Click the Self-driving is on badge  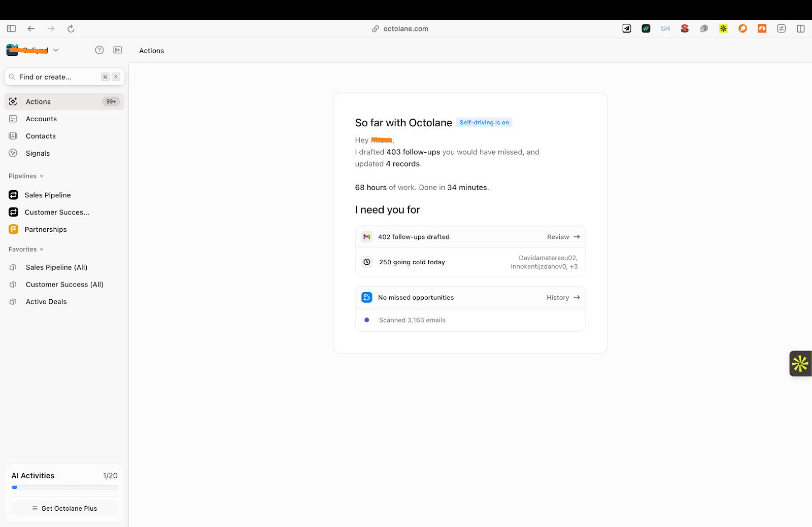click(484, 122)
